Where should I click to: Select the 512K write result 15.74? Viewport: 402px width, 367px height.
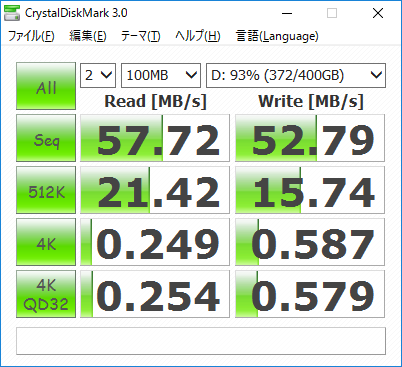click(x=310, y=190)
